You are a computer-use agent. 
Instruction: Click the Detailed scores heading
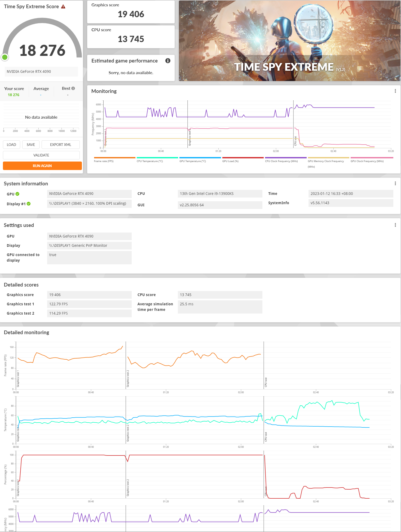tap(21, 285)
